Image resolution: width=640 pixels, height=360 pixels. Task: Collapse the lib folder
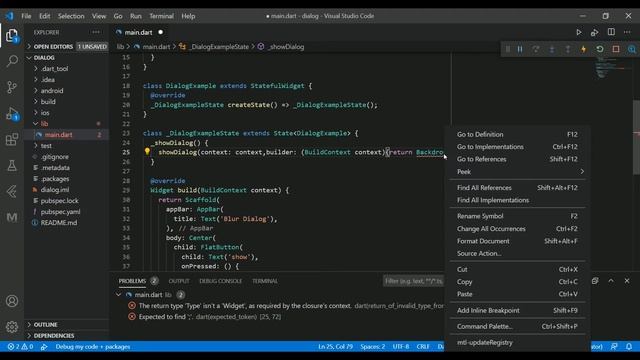click(x=44, y=124)
